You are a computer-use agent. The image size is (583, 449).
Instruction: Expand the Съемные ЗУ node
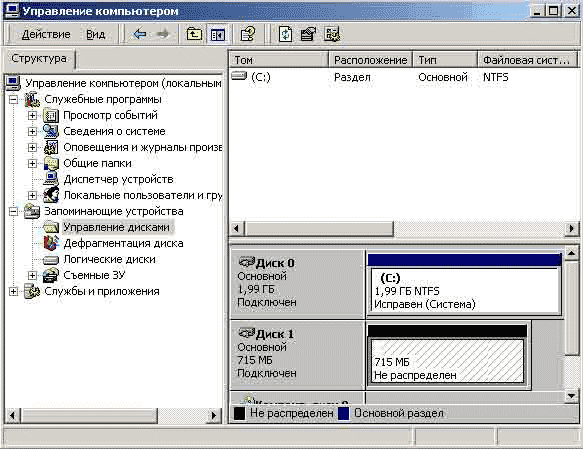pos(32,275)
